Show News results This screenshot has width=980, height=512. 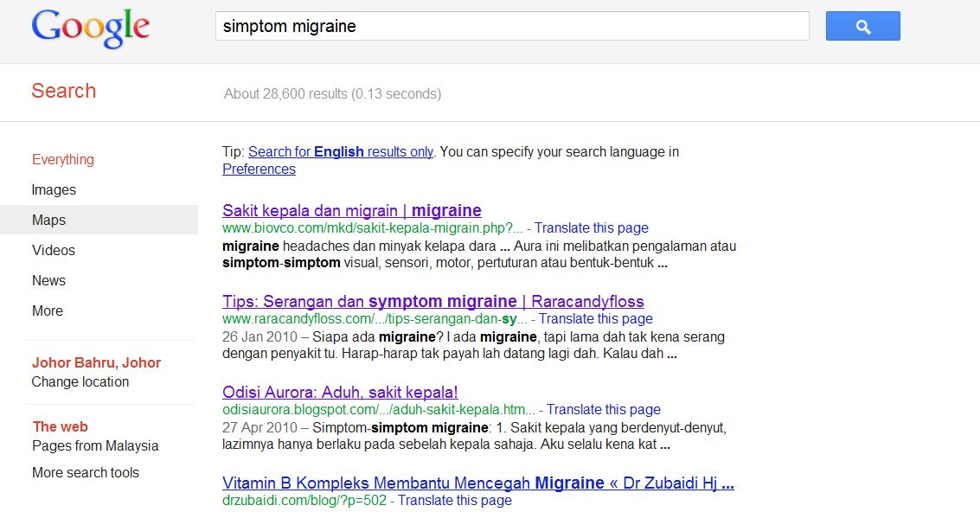pos(48,281)
